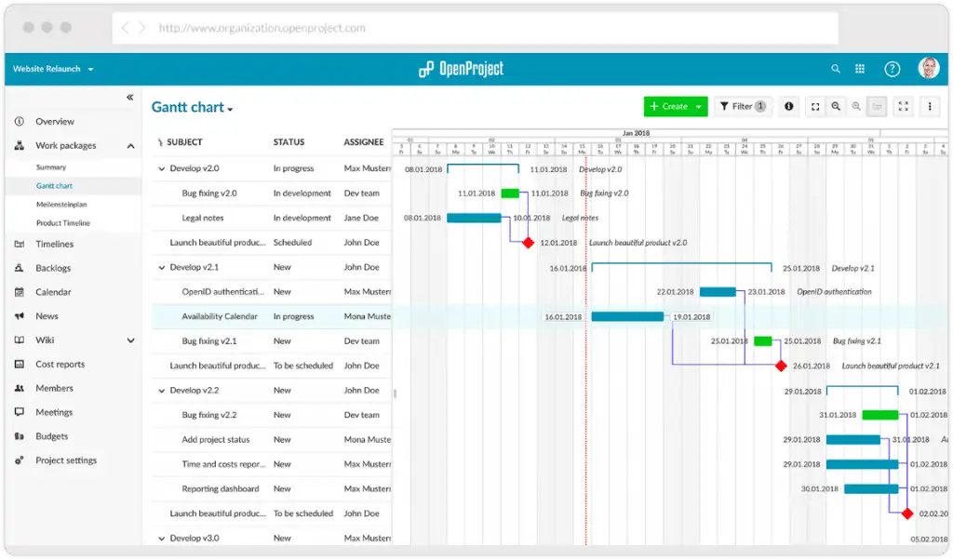Open the Availability Calendar work package
The width and height of the screenshot is (953, 560).
coord(220,316)
